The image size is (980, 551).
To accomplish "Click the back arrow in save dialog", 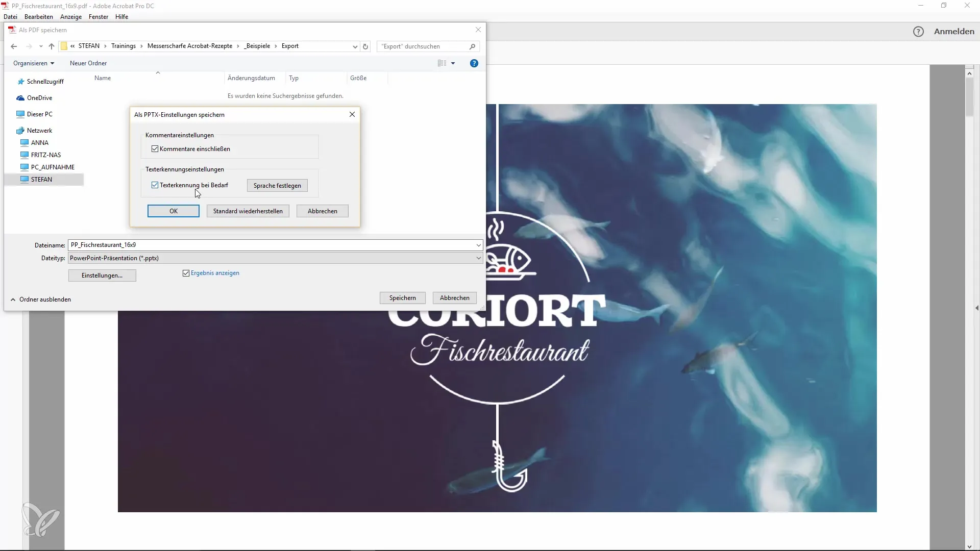I will coord(14,46).
